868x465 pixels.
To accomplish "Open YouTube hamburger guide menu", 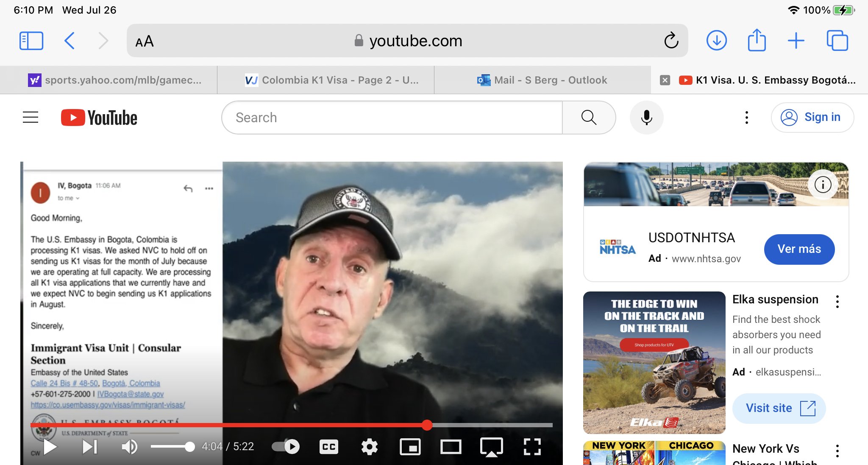I will (x=31, y=118).
